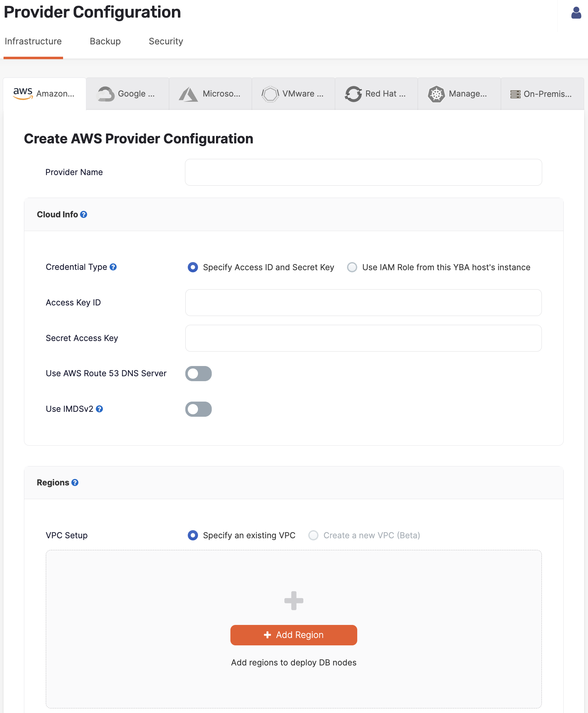The image size is (588, 713).
Task: Choose Create a new VPC (Beta)
Action: (x=313, y=535)
